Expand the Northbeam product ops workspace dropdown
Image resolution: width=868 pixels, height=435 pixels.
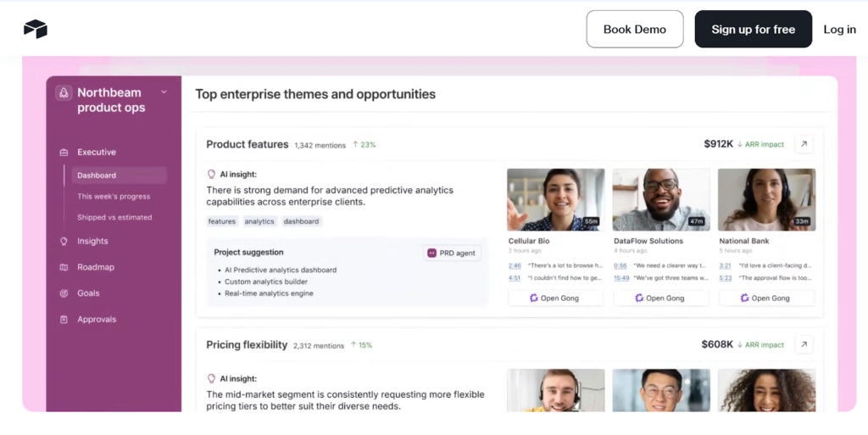coord(164,92)
